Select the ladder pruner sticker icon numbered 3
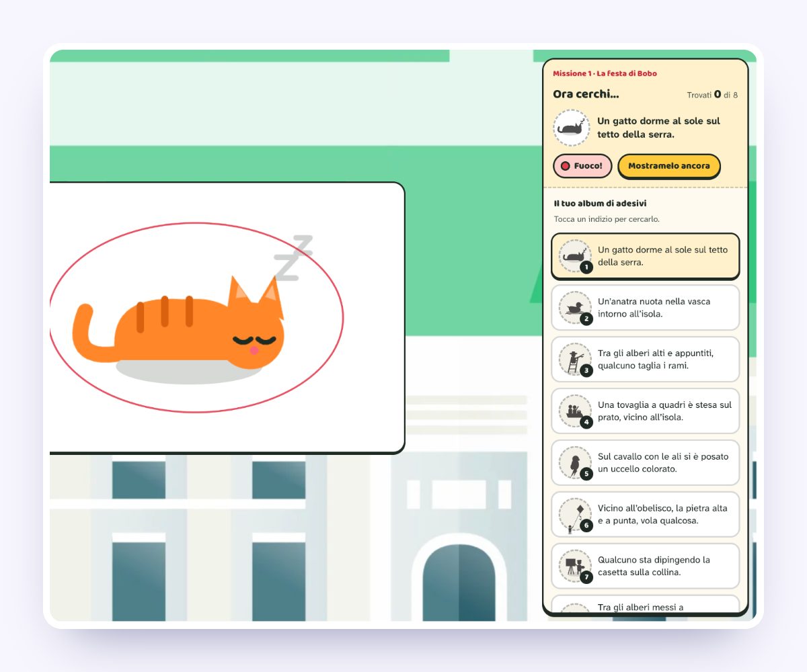807x672 pixels. tap(575, 360)
